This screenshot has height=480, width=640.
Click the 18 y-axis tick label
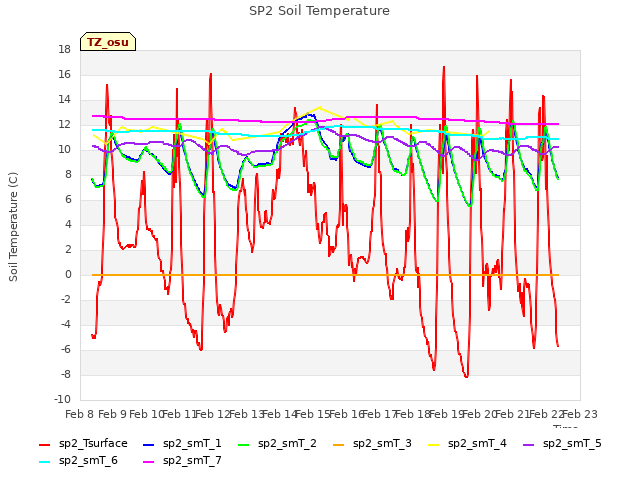click(x=64, y=49)
